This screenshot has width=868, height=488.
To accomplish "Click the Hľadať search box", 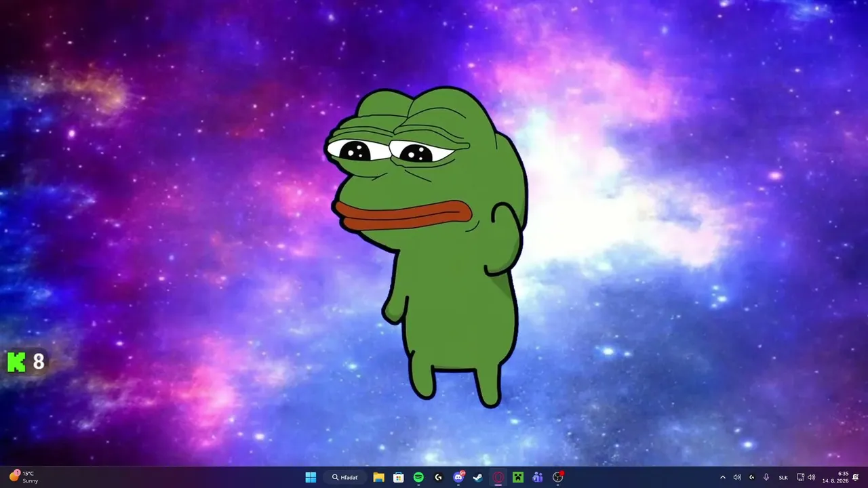I will pyautogui.click(x=345, y=477).
